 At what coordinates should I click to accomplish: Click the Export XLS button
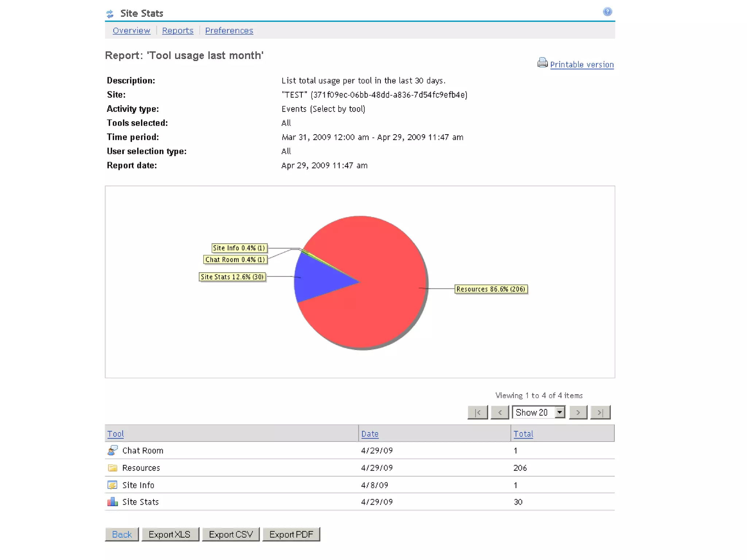pos(170,534)
